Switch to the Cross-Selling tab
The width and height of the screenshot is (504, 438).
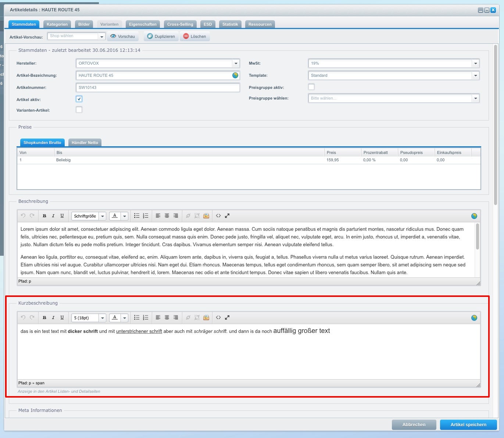180,24
